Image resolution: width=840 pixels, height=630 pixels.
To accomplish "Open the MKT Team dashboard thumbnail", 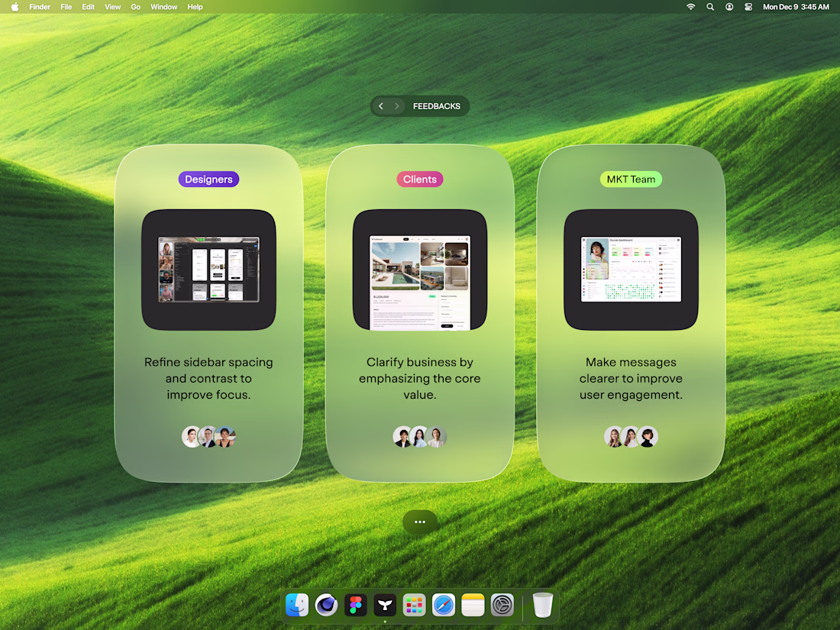I will [x=631, y=270].
